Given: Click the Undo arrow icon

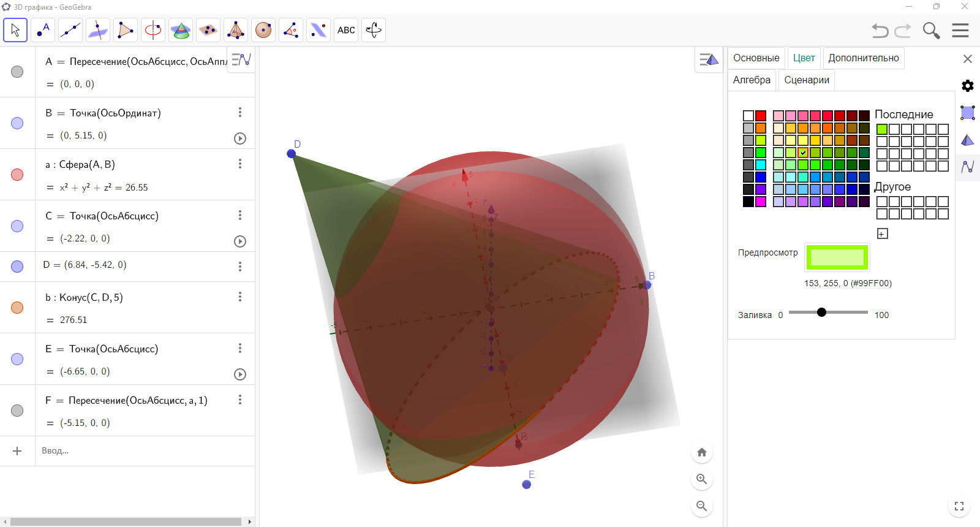Looking at the screenshot, I should tap(880, 30).
